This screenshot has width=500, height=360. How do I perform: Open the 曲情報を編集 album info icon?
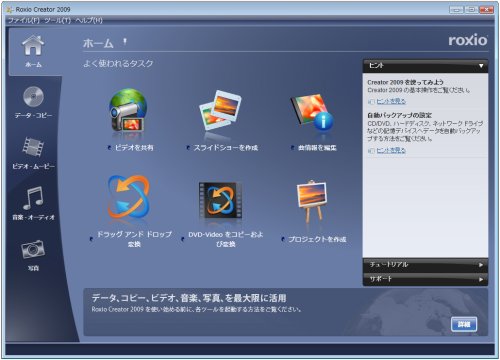coord(312,113)
